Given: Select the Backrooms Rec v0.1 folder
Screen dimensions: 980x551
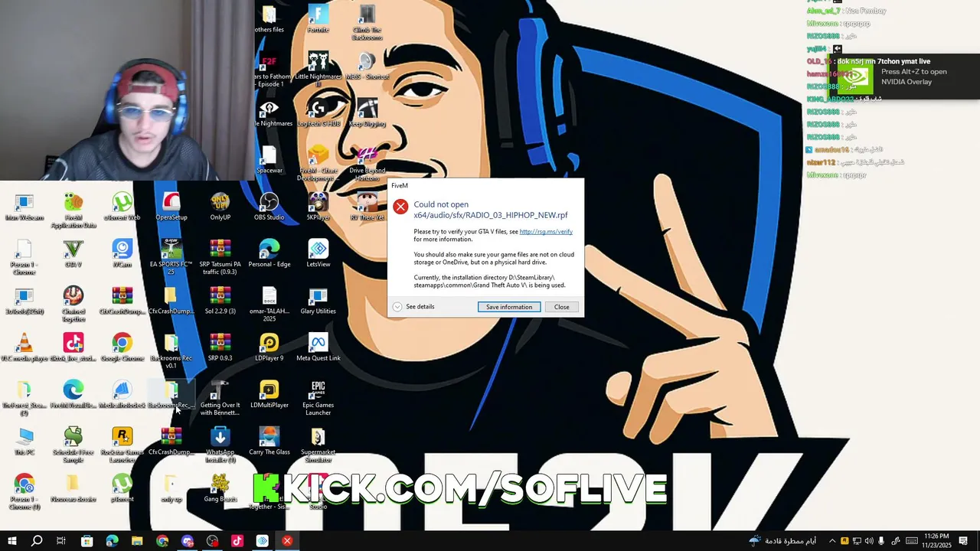Looking at the screenshot, I should [x=171, y=352].
